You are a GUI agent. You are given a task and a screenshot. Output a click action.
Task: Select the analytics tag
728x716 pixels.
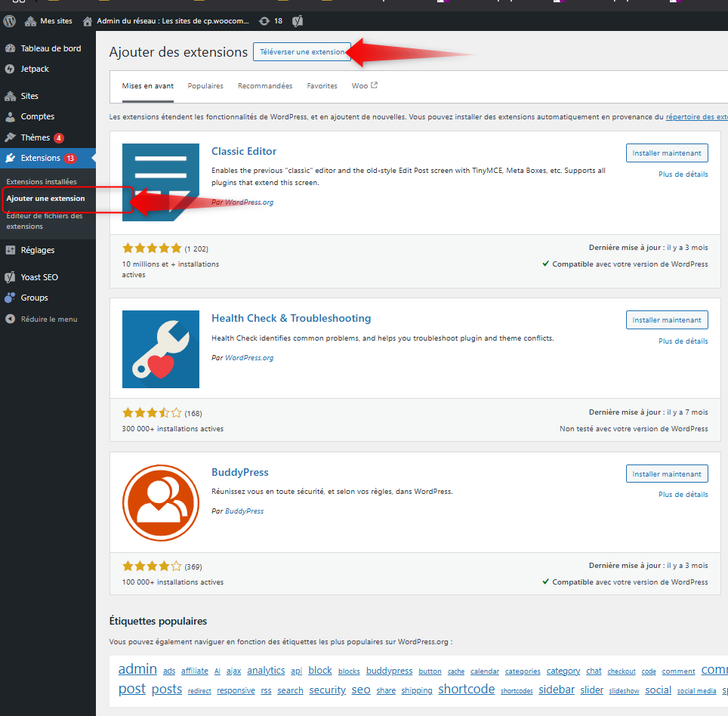[x=266, y=671]
